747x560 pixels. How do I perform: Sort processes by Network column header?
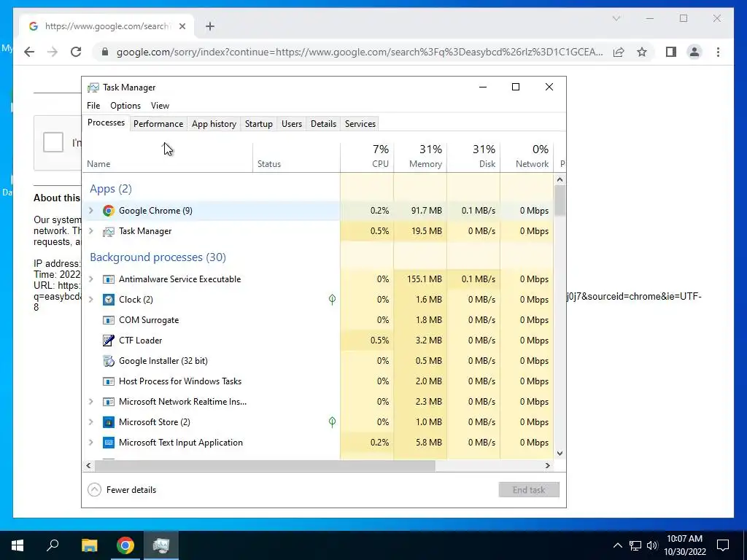click(527, 156)
